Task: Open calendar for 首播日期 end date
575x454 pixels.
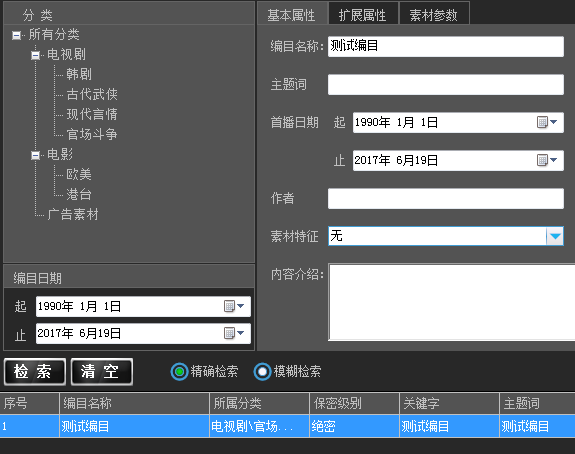Action: tap(547, 160)
